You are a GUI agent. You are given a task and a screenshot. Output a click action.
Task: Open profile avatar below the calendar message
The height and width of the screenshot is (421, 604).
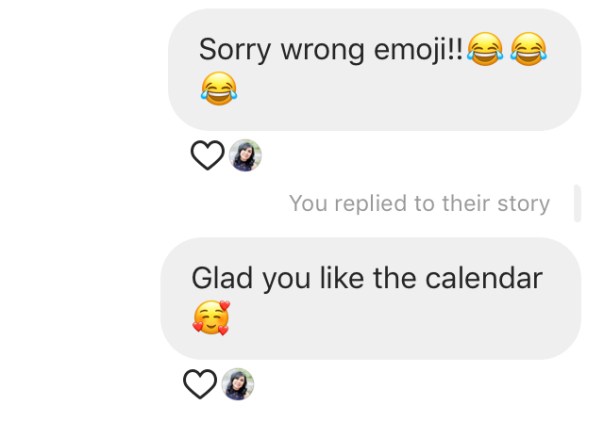point(238,384)
